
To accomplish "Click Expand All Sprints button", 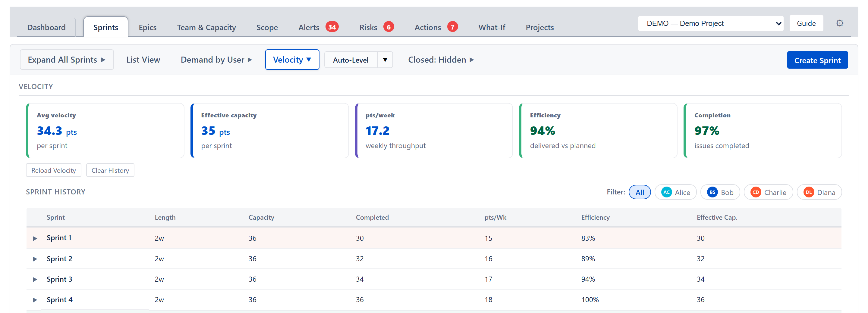I will pos(67,60).
